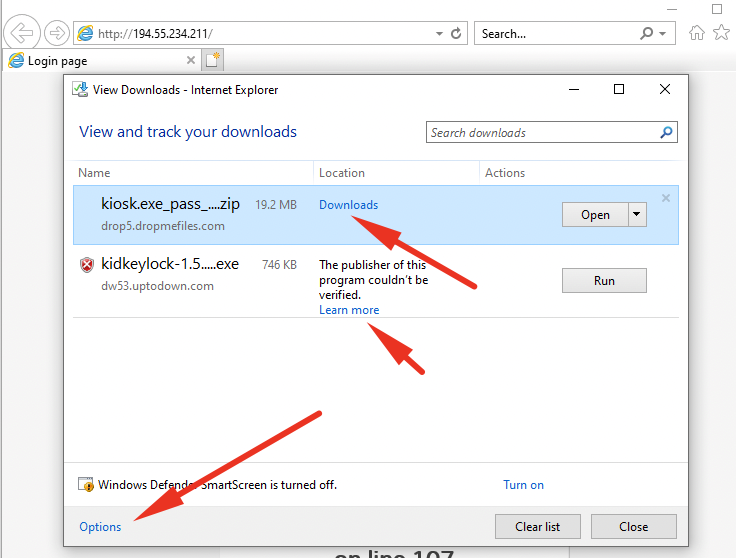Minimize the View Downloads window
This screenshot has height=558, width=736.
click(x=574, y=89)
